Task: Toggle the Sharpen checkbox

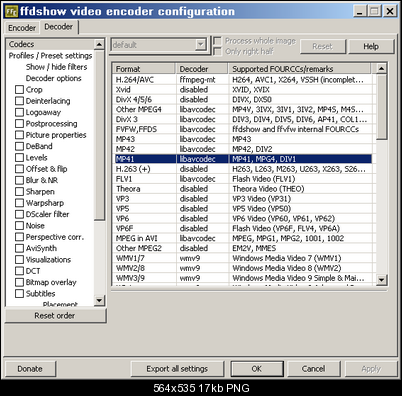Action: click(20, 191)
